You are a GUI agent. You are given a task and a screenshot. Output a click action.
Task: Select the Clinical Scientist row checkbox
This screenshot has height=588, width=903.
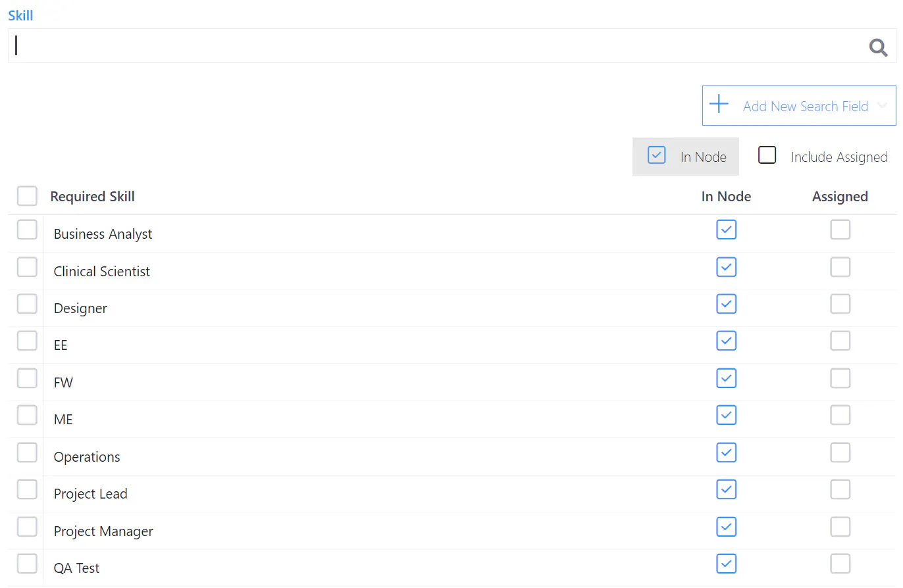click(x=27, y=267)
